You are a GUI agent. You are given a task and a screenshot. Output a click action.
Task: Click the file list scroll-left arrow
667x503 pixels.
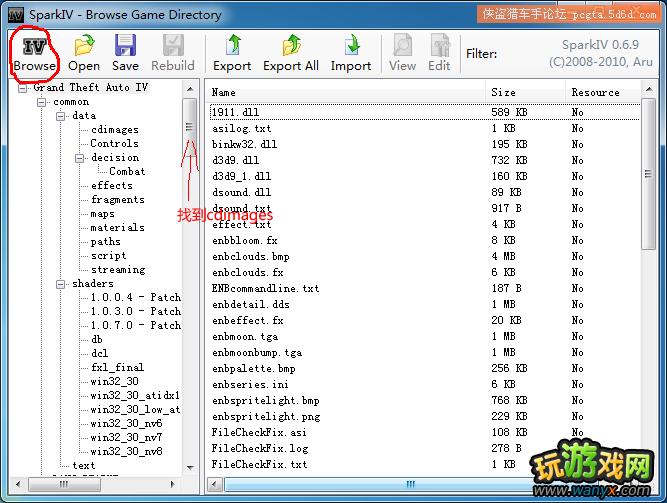point(214,484)
